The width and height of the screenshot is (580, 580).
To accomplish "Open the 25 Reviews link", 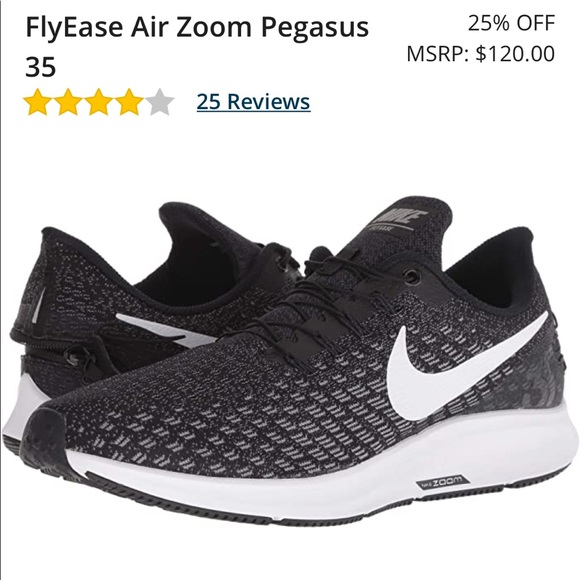I will pos(253,101).
